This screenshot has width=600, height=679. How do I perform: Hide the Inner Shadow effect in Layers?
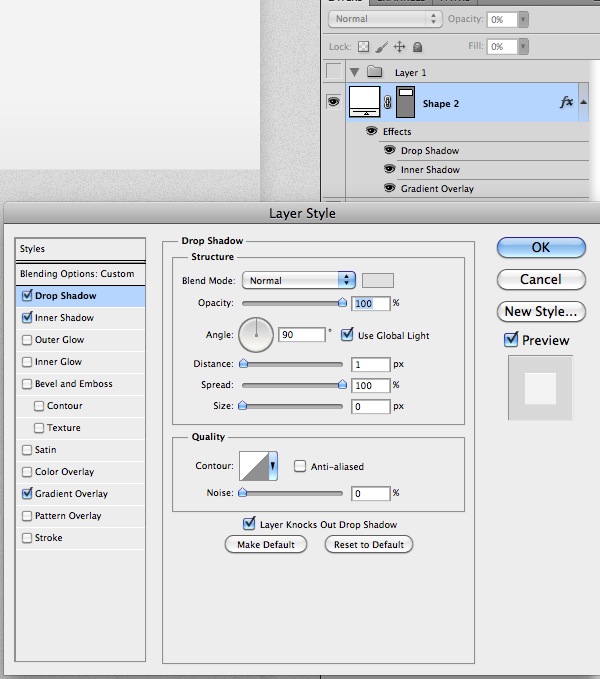pyautogui.click(x=390, y=169)
